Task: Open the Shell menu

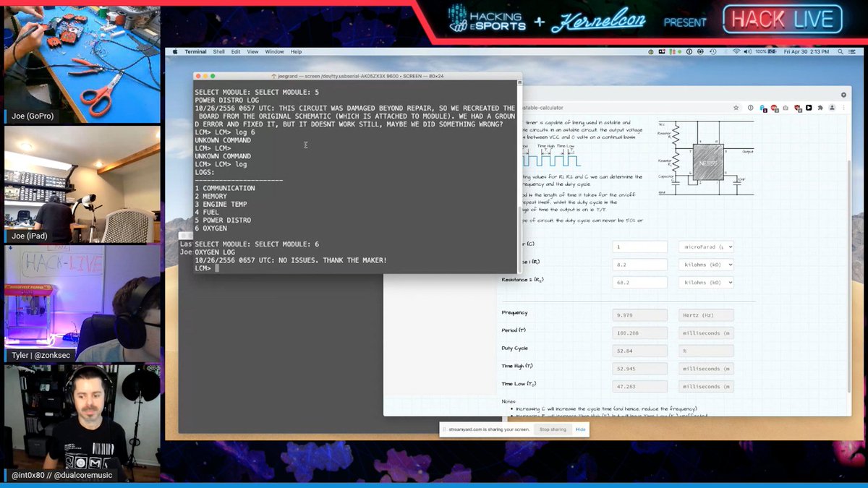Action: [218, 52]
